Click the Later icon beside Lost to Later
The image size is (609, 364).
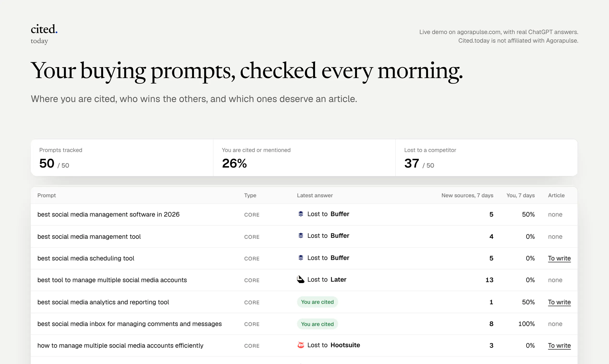click(301, 279)
